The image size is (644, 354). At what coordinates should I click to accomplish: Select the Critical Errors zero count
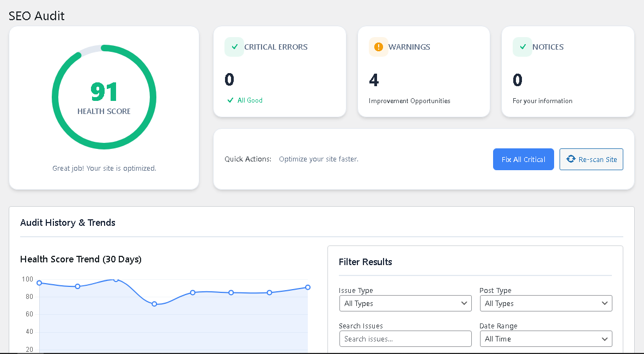[x=229, y=80]
